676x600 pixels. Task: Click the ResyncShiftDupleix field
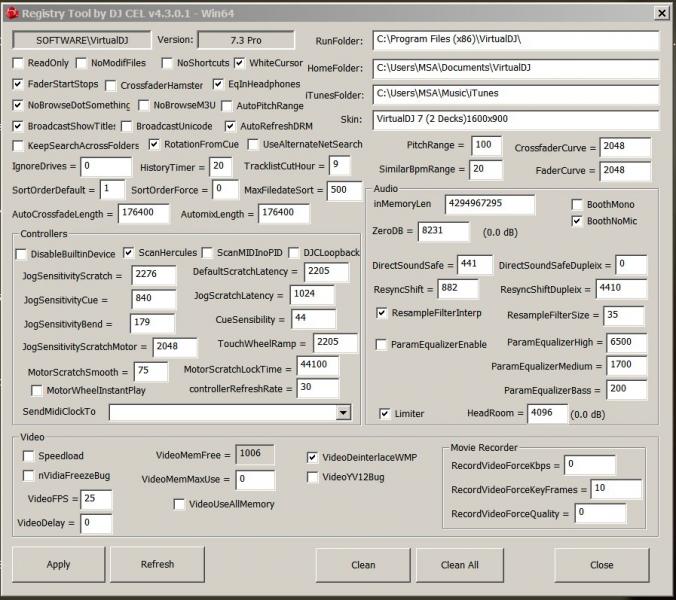coord(621,289)
